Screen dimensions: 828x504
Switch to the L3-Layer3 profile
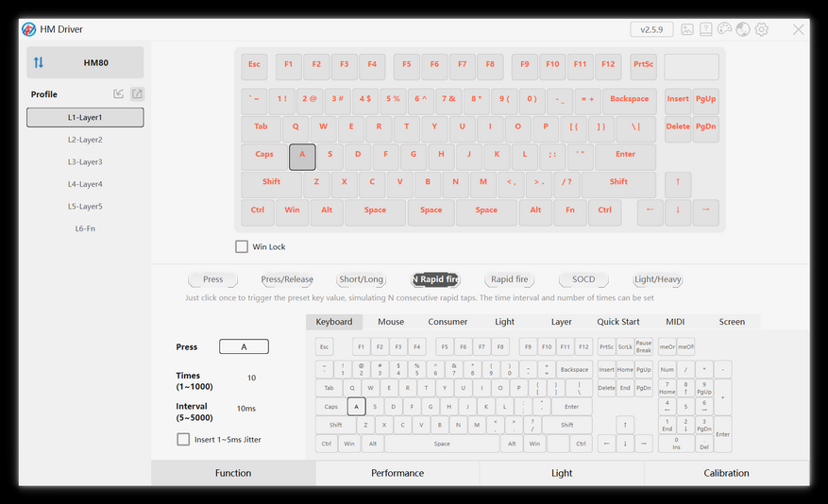click(x=85, y=162)
